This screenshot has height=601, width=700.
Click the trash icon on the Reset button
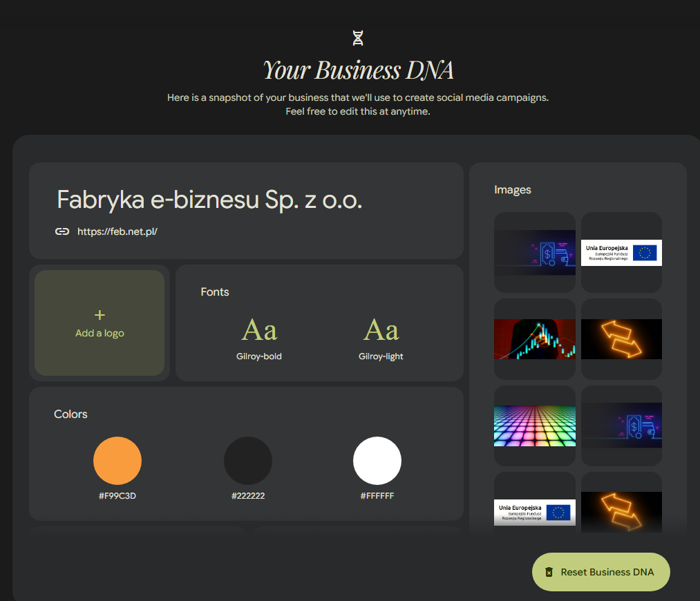tap(549, 572)
